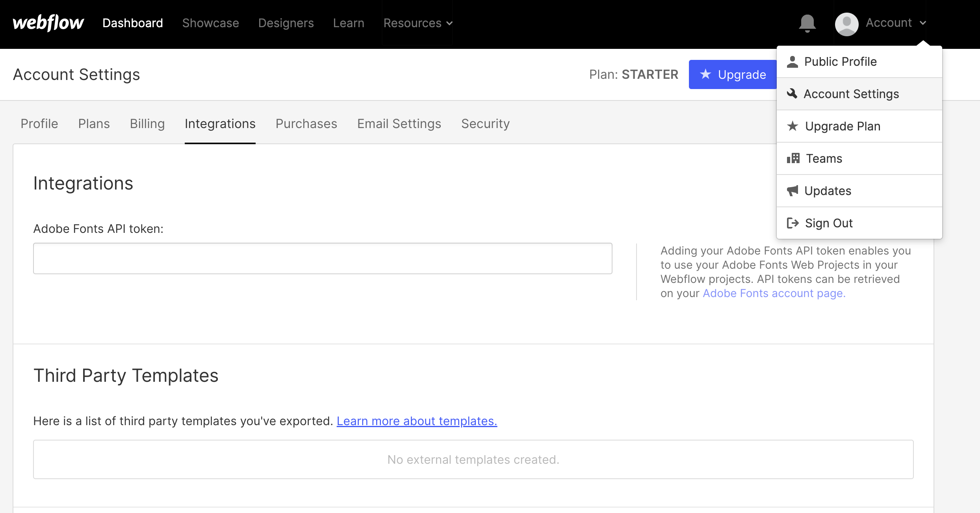Click the megaphone icon beside Updates
The height and width of the screenshot is (513, 980).
click(x=792, y=190)
